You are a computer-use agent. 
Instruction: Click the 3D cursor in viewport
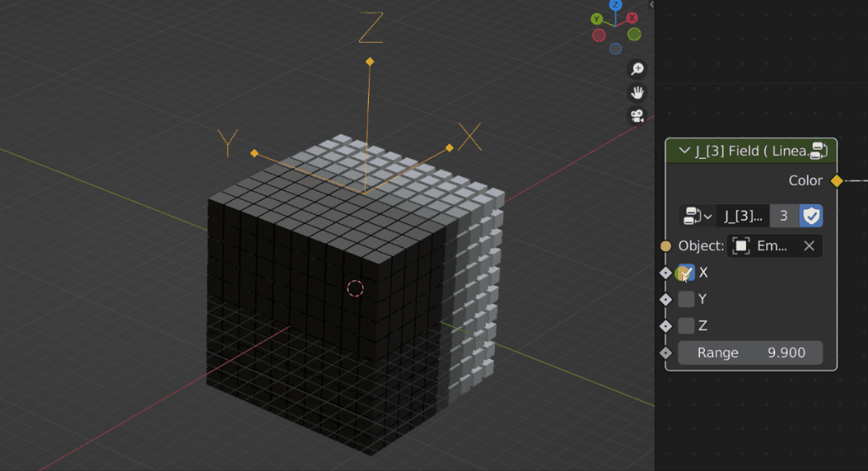(x=355, y=288)
